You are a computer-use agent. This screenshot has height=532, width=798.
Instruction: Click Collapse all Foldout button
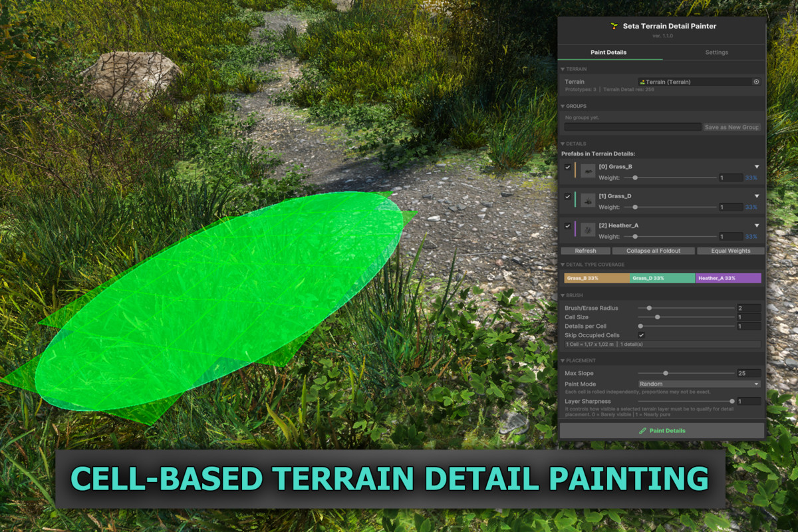pyautogui.click(x=653, y=251)
